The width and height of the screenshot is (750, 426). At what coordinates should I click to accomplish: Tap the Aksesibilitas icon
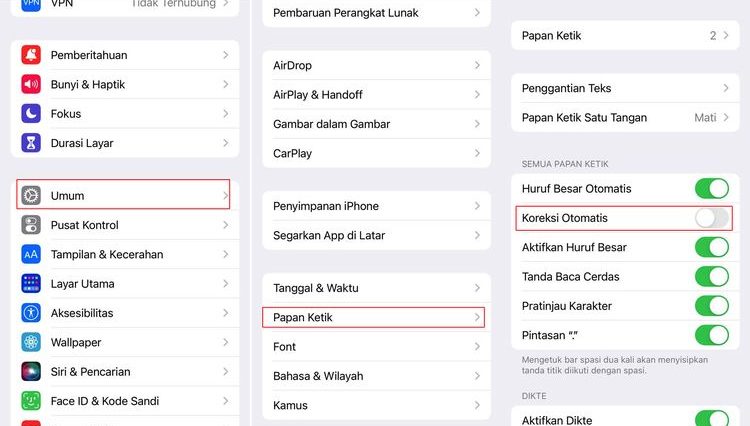coord(31,313)
